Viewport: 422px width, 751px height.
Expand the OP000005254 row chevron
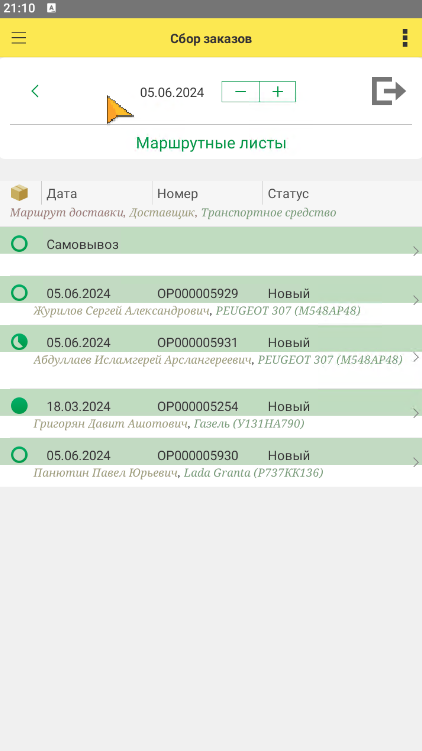coord(416,413)
